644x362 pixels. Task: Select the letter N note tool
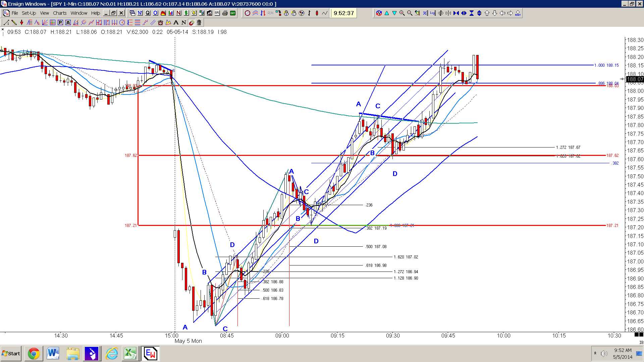[183, 22]
